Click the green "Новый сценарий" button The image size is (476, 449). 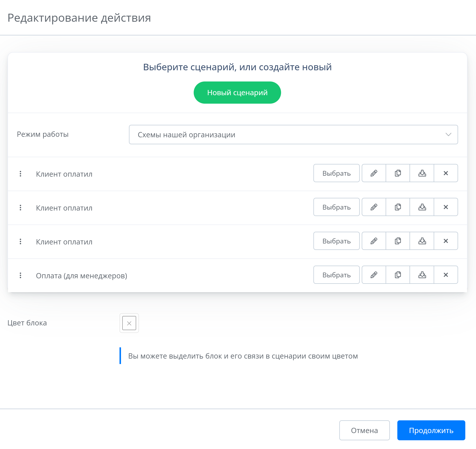pos(237,93)
